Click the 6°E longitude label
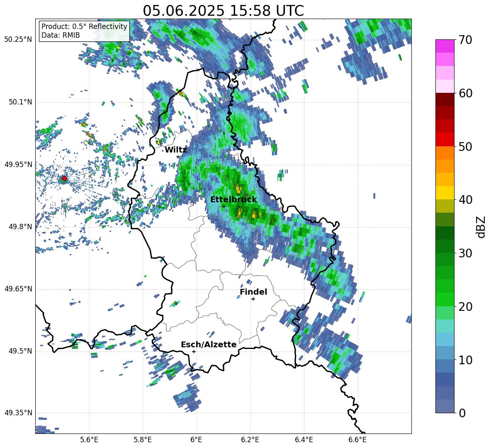 (x=196, y=440)
